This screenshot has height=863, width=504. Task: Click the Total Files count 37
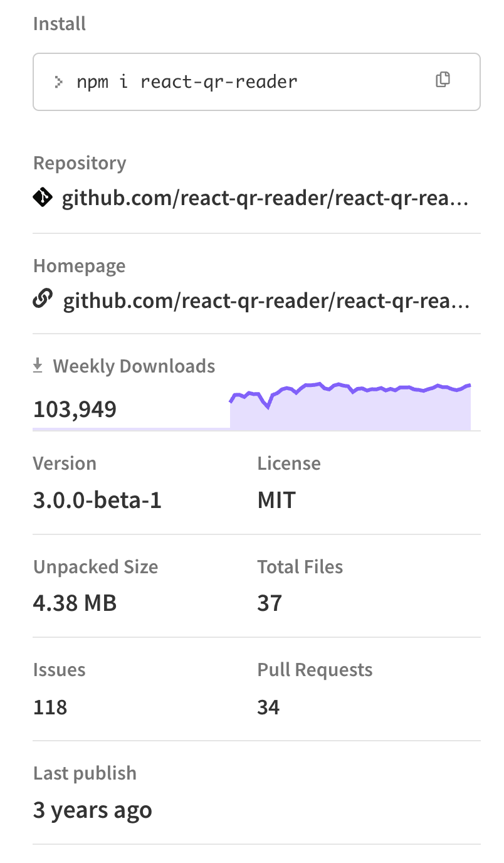pyautogui.click(x=270, y=603)
